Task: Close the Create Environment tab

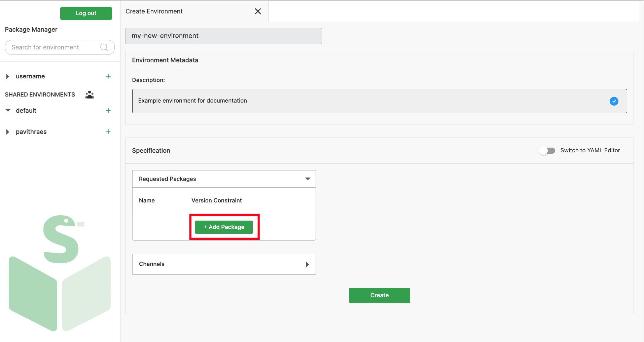Action: [258, 11]
